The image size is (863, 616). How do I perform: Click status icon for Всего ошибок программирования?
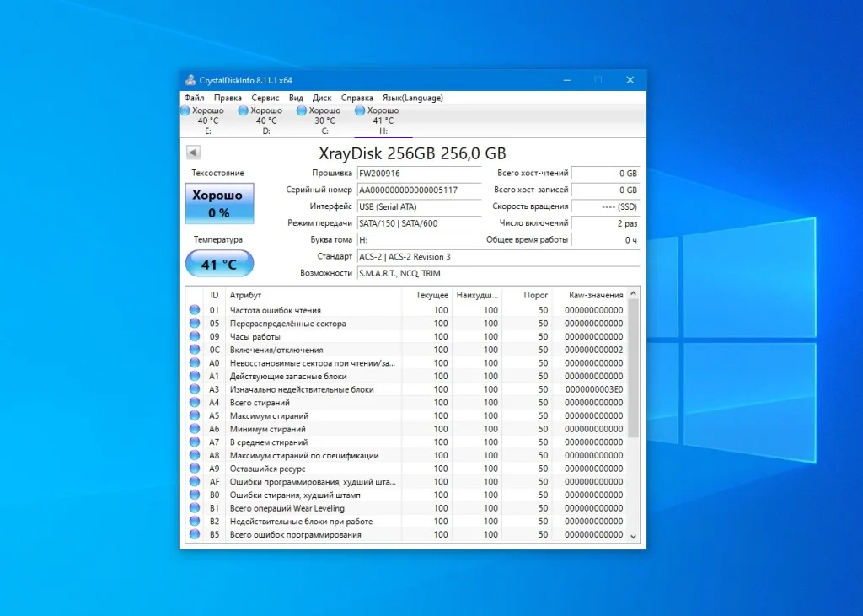(x=195, y=534)
